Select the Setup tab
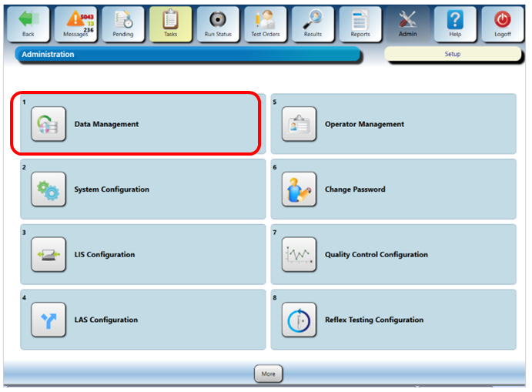Viewport: 532px width, 392px height. [x=452, y=55]
